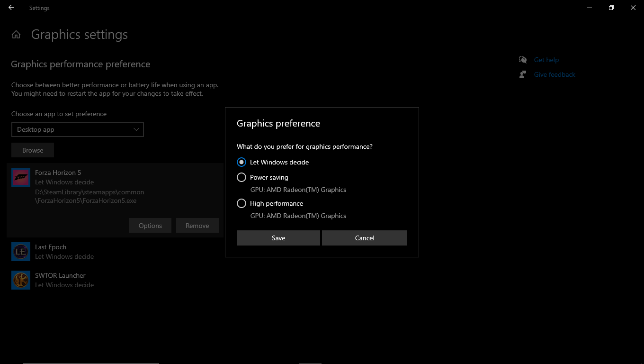644x364 pixels.
Task: Open Options for Forza Horizon 5
Action: (x=150, y=226)
